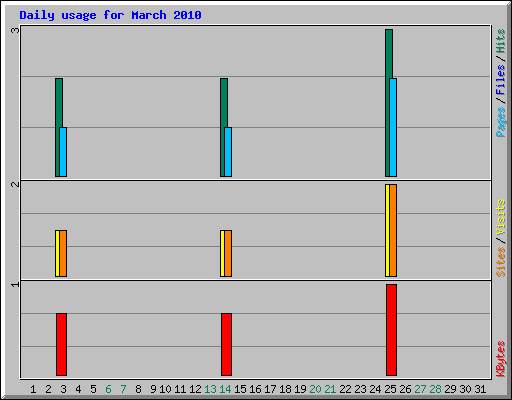Image resolution: width=512 pixels, height=400 pixels.
Task: Click the 'KBytes' legend label
Action: click(501, 358)
